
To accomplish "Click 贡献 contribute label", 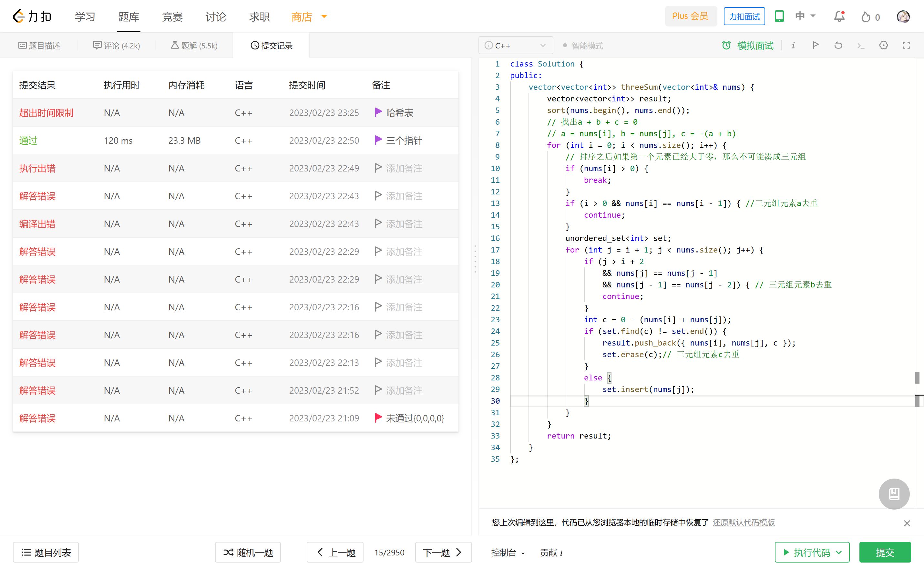I will (x=548, y=553).
